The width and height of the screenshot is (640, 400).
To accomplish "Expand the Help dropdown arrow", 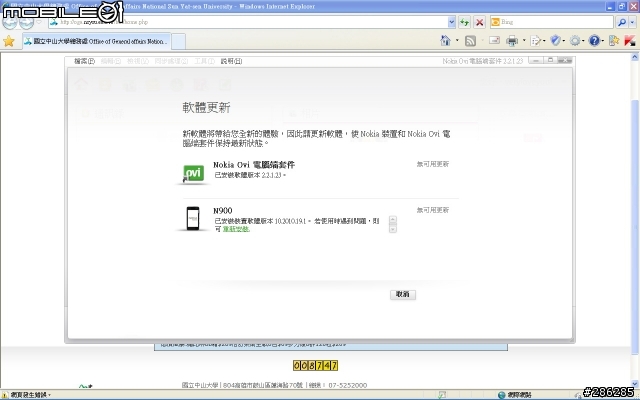I will point(602,41).
